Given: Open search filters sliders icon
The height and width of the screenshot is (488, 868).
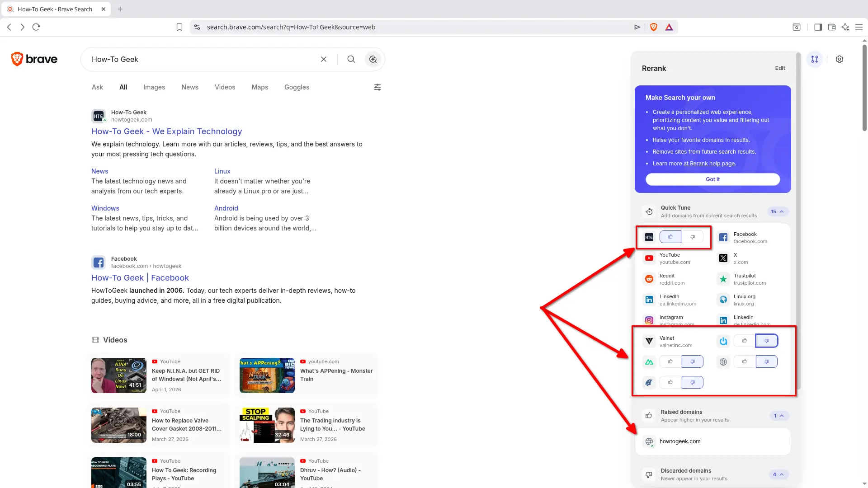Looking at the screenshot, I should tap(377, 87).
